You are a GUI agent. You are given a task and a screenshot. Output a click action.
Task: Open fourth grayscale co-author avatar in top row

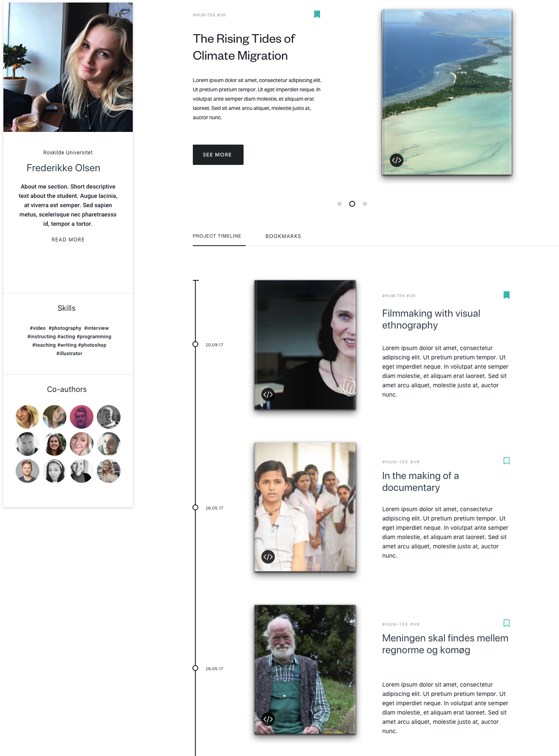[x=109, y=417]
